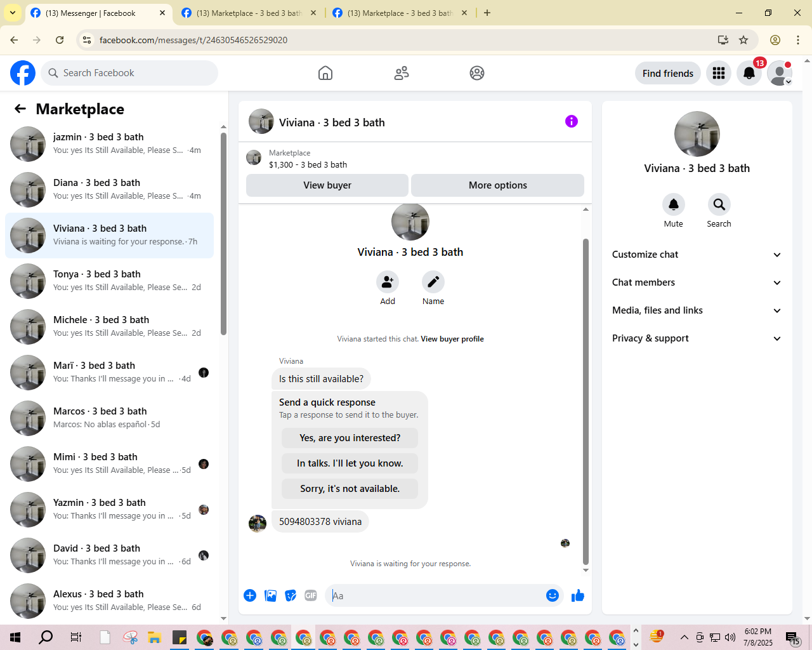Click the browser address bar URL
This screenshot has width=812, height=650.
pyautogui.click(x=193, y=40)
